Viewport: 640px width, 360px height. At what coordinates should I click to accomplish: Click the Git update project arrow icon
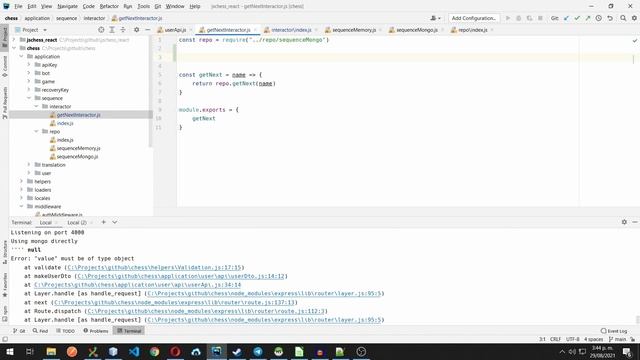(x=566, y=18)
